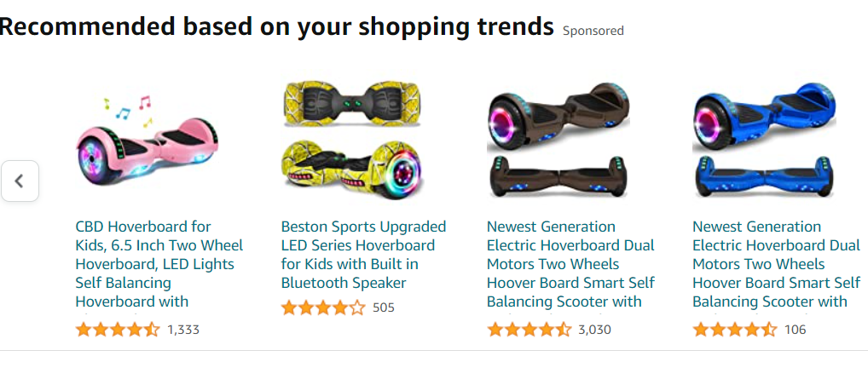Open Beston Sports Upgraded LED Series link
This screenshot has width=868, height=385.
pyautogui.click(x=364, y=255)
